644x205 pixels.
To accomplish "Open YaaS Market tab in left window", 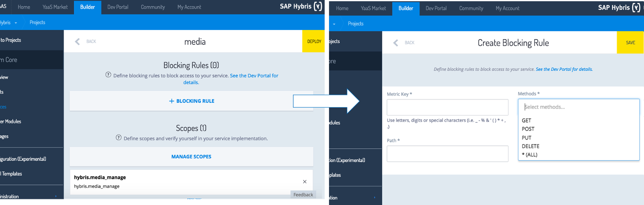I will click(x=55, y=7).
